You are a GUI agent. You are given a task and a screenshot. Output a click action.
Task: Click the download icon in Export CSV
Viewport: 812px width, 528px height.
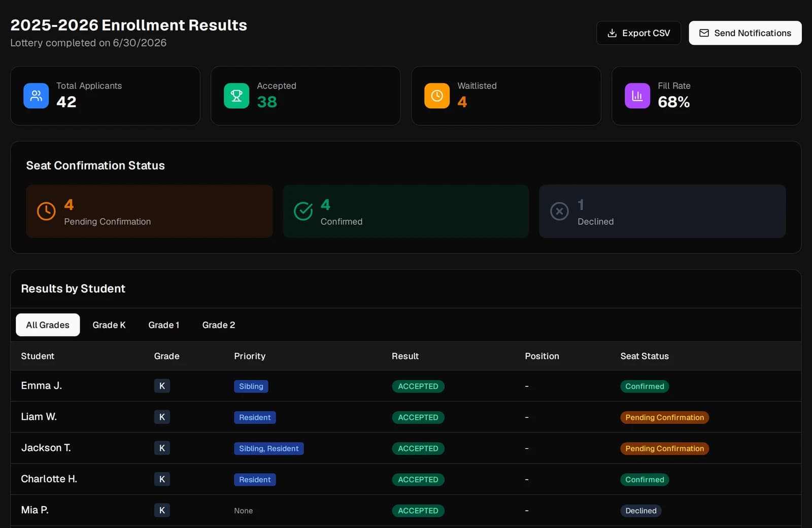(612, 33)
